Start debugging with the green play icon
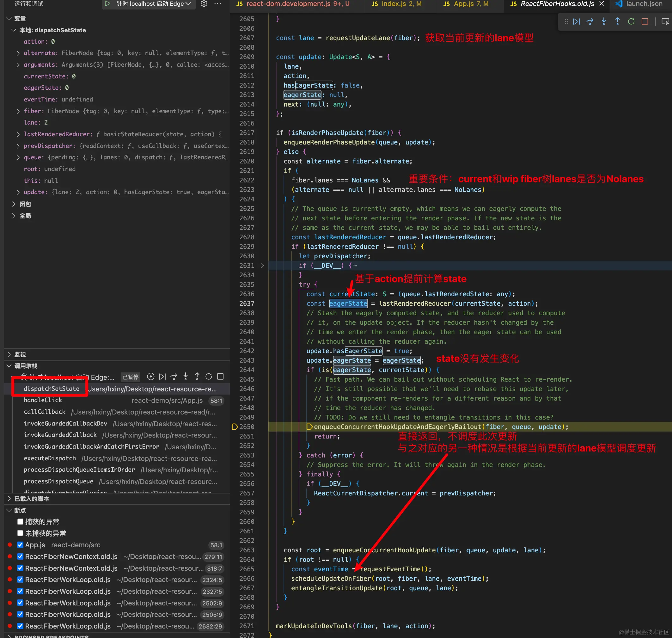Viewport: 672px width, 638px height. pyautogui.click(x=107, y=4)
